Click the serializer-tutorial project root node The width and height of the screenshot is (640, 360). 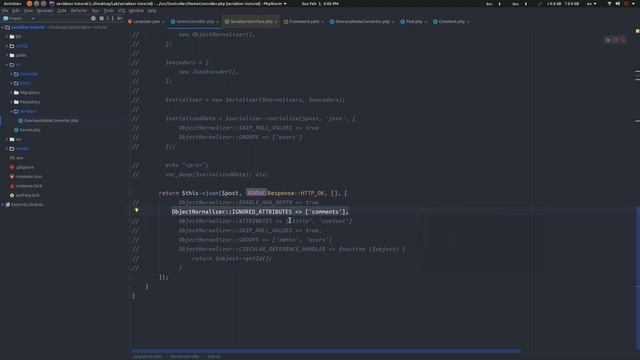click(x=28, y=27)
